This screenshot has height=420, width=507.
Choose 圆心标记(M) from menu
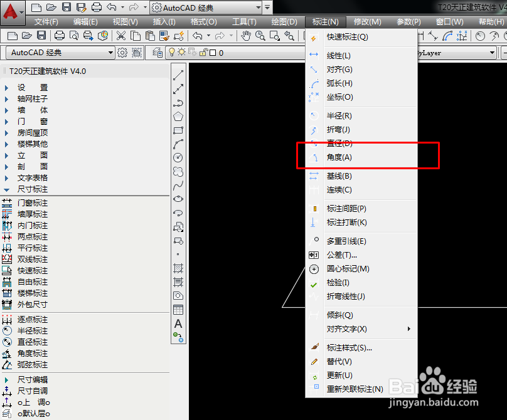pyautogui.click(x=361, y=269)
